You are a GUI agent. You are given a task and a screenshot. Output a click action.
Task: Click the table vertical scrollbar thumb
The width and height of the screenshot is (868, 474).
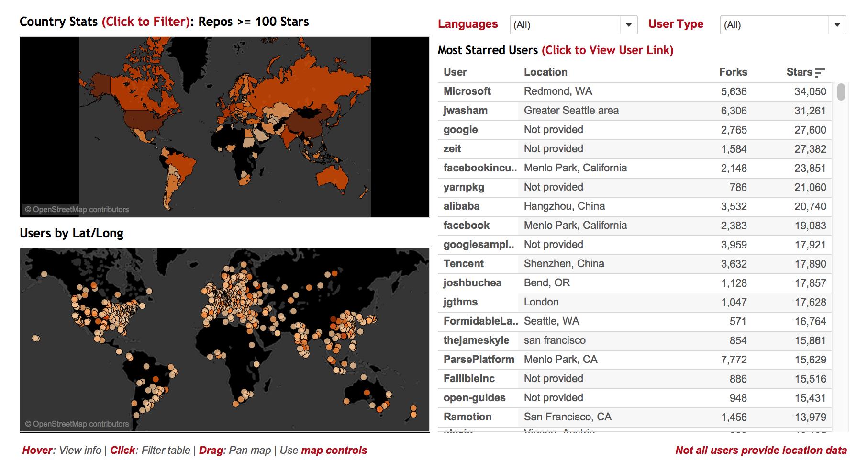tap(841, 91)
